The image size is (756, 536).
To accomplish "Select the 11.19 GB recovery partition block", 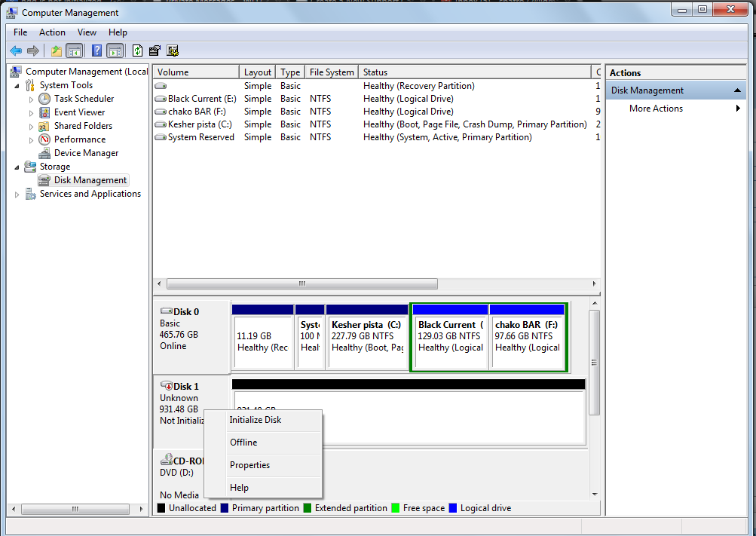I will coord(263,336).
